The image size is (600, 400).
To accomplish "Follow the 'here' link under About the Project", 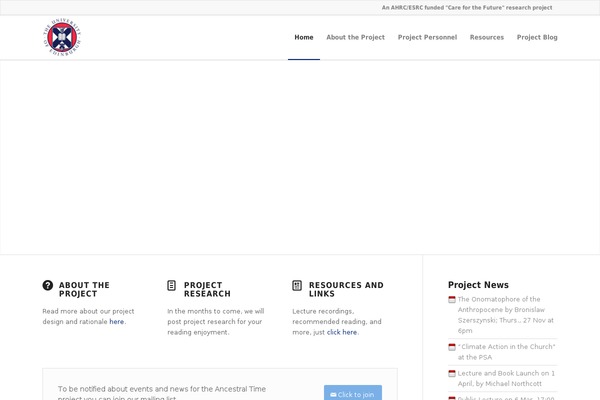I will click(117, 322).
